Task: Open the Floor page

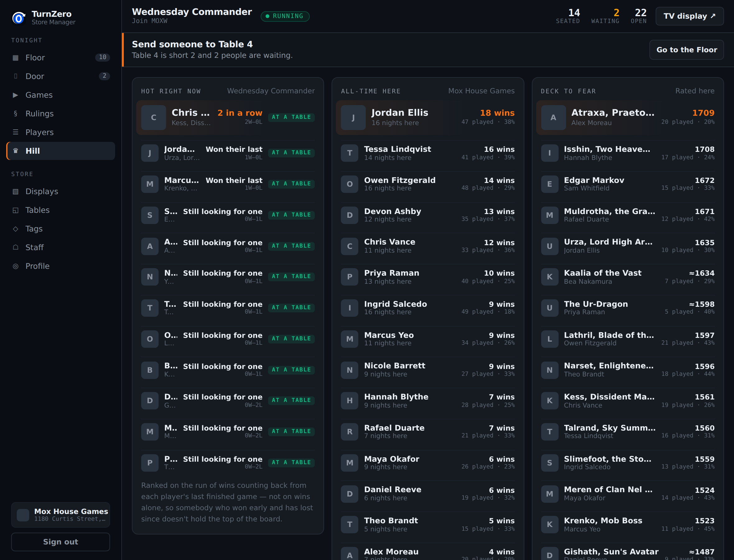Action: pos(61,58)
